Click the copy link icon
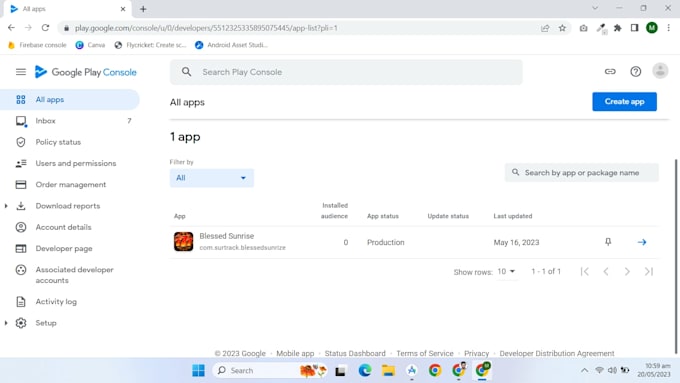The image size is (680, 383). 610,72
